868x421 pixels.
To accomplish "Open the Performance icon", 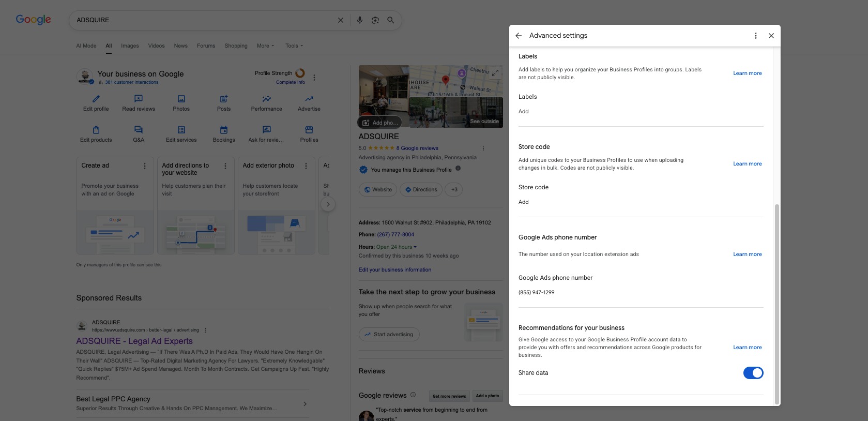I will [267, 99].
